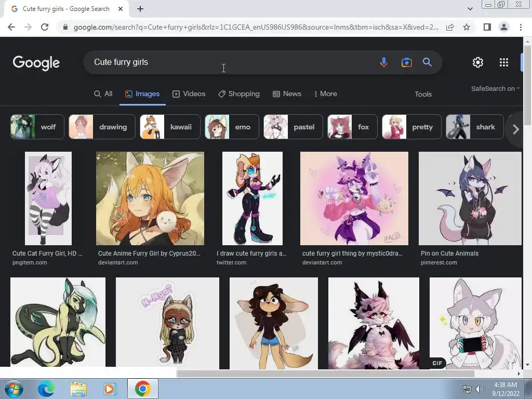Viewport: 532px width, 399px height.
Task: Filter results by shark chip
Action: tap(475, 127)
